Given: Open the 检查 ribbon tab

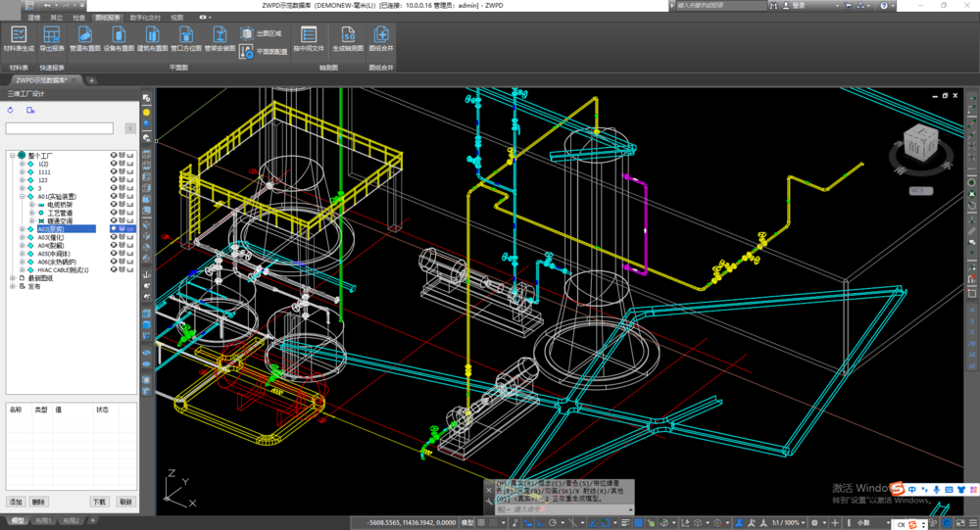Looking at the screenshot, I should pos(78,18).
